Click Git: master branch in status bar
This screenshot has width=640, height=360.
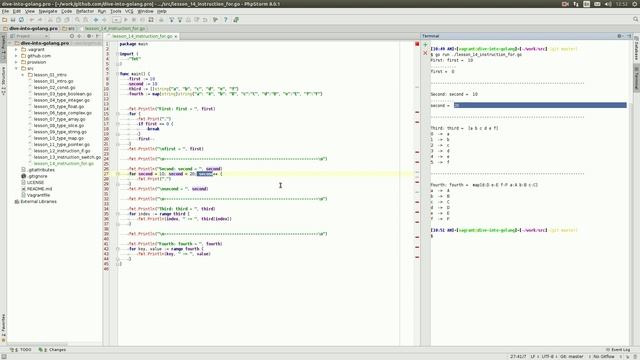click(x=571, y=356)
